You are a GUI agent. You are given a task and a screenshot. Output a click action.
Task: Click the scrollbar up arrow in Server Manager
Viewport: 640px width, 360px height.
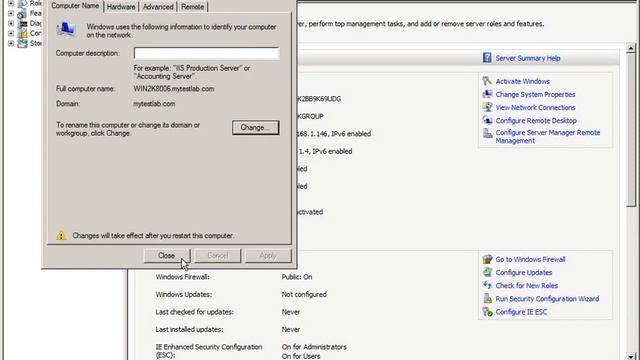pyautogui.click(x=631, y=48)
